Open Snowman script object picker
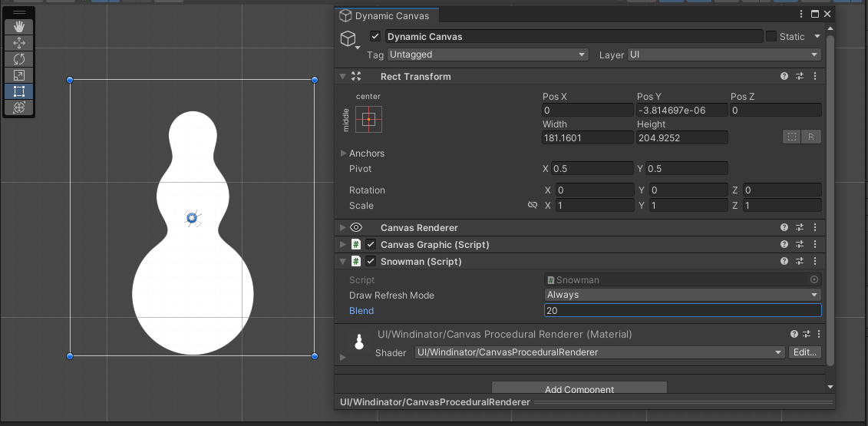This screenshot has width=868, height=426. (x=814, y=279)
